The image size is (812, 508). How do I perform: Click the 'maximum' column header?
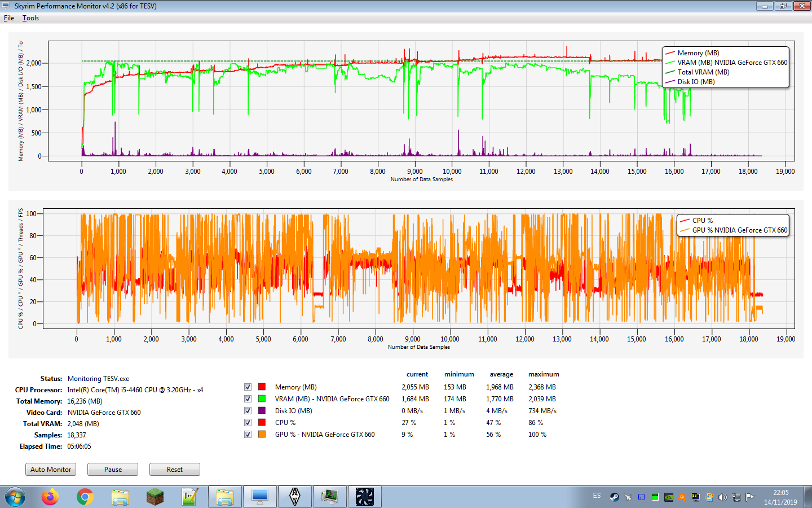[544, 374]
